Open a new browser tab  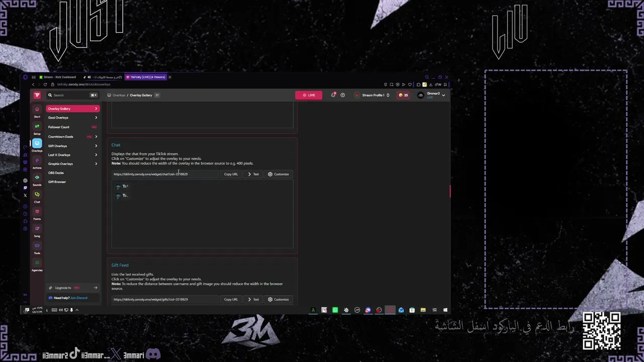170,77
